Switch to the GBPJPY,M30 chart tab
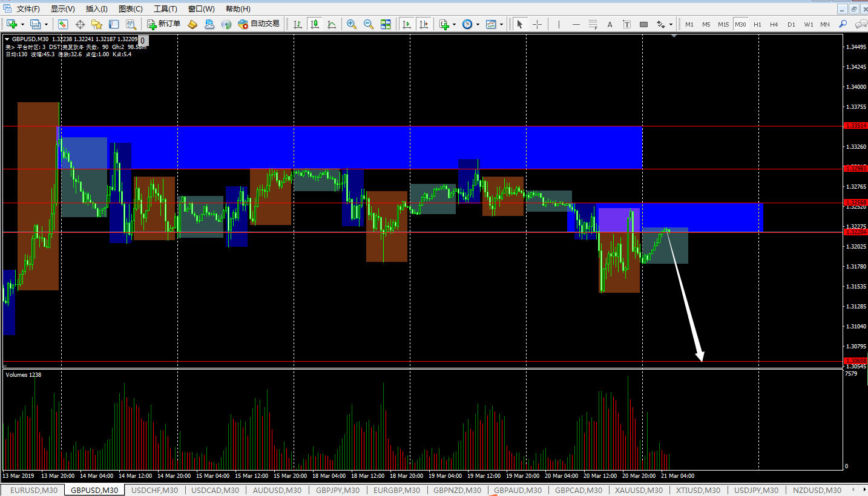The height and width of the screenshot is (496, 868). coord(338,490)
